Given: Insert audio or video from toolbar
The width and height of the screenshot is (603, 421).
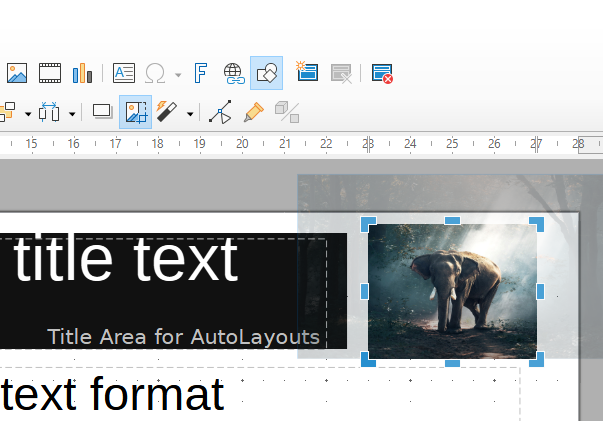Looking at the screenshot, I should coord(50,73).
